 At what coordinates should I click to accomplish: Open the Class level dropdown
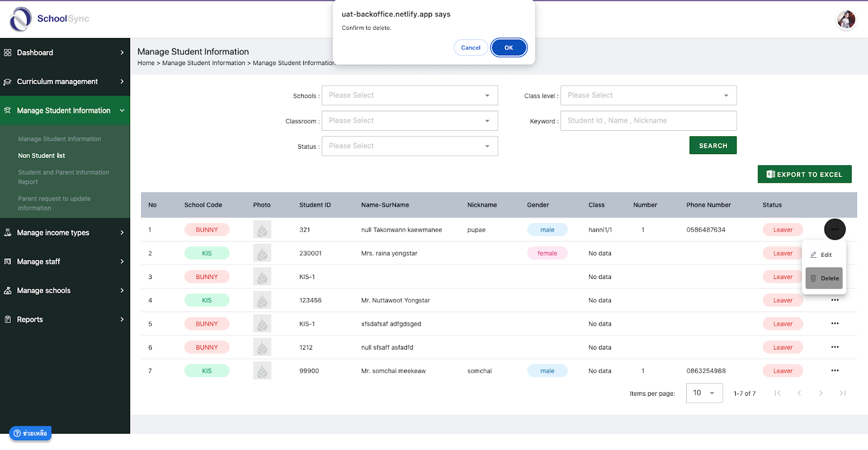(x=648, y=96)
